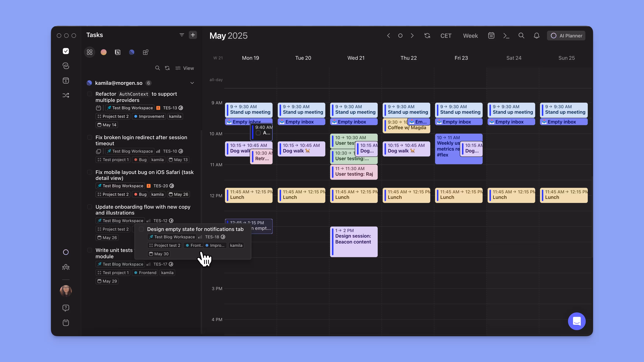Select the Design session: Beacon content event
The image size is (644, 362).
(x=354, y=242)
